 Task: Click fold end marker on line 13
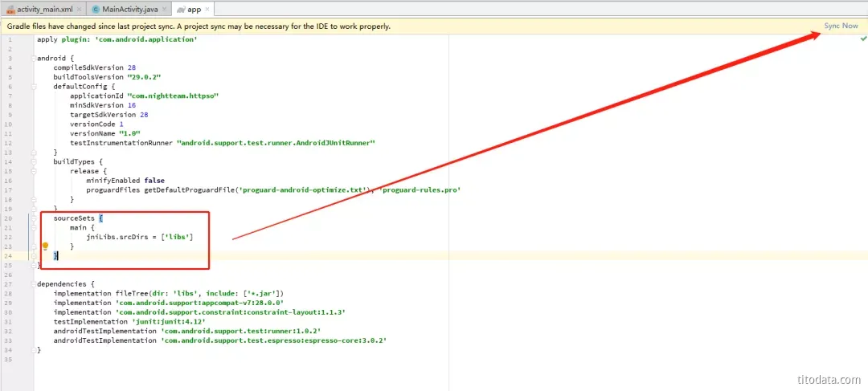(35, 152)
